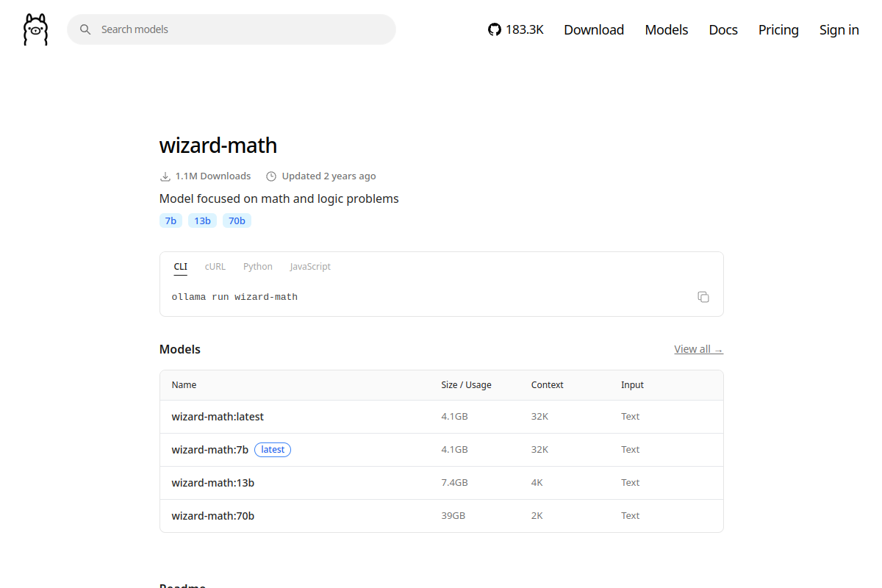Focus the Search models field
Screen dimensions: 882x588
[232, 29]
